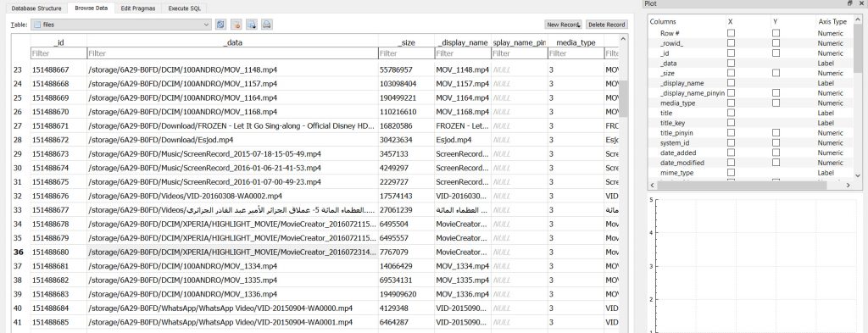This screenshot has height=333, width=868.
Task: Click path ScreenRecord_2015-07-18-15-05-49.mp4
Action: tap(232, 153)
